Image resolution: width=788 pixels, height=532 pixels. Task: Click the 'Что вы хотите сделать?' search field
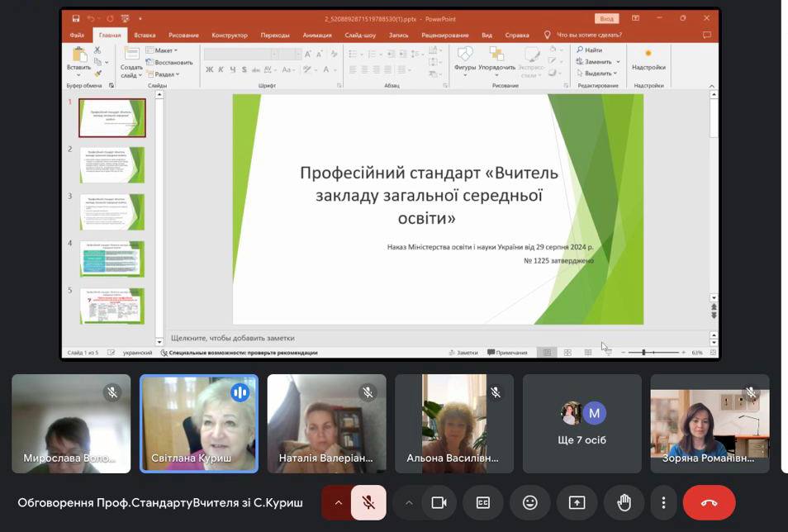click(x=589, y=36)
